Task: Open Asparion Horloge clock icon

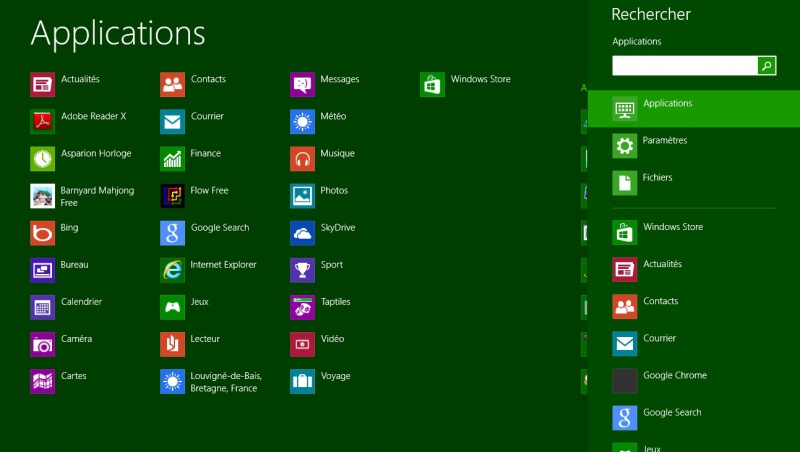Action: tap(42, 159)
